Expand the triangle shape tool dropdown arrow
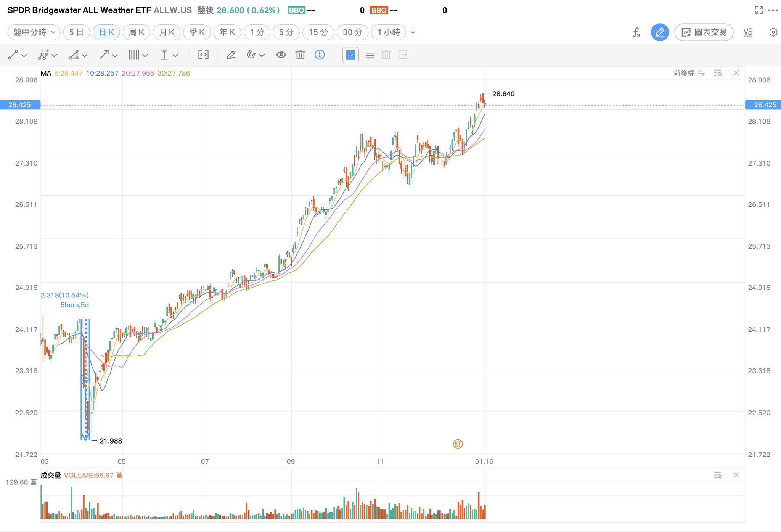Image resolution: width=781 pixels, height=532 pixels. [x=85, y=56]
